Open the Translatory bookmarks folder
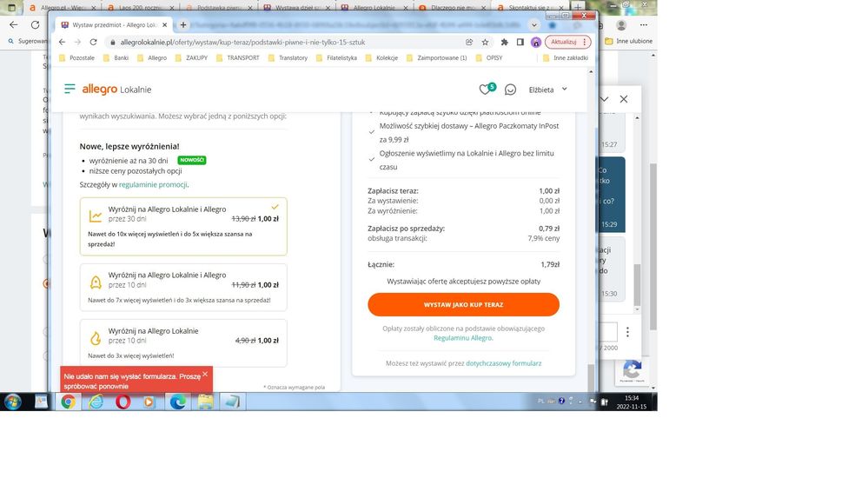Viewport: 868px width, 498px height. pos(288,57)
